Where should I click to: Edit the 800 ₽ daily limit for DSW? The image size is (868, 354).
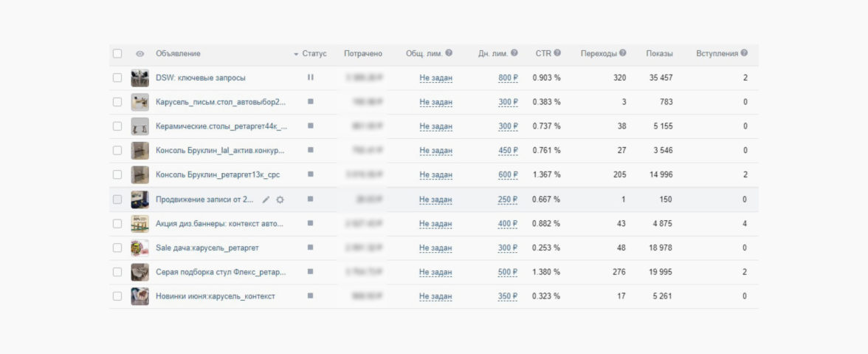[x=508, y=78]
